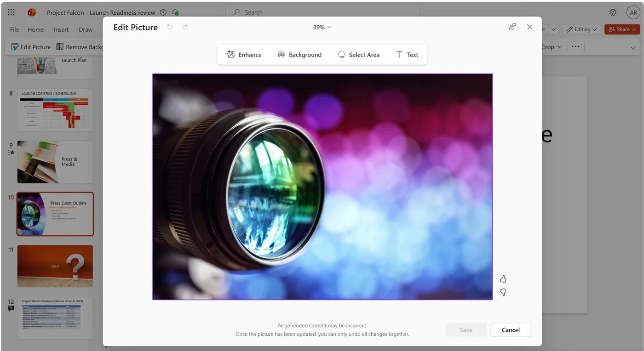Click the document title Project Falcon
644x351 pixels.
tap(101, 12)
